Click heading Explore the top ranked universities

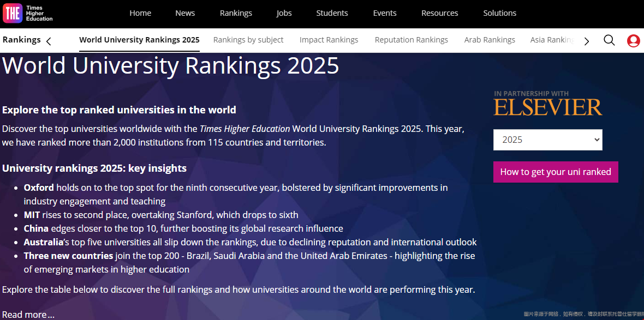pyautogui.click(x=119, y=110)
